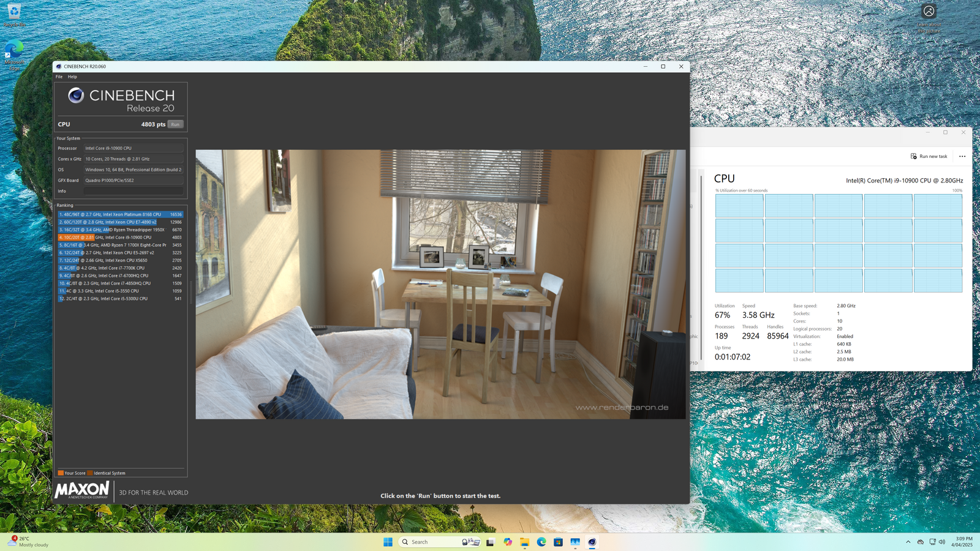
Task: Click the OneDrive cloud tray icon
Action: (920, 542)
